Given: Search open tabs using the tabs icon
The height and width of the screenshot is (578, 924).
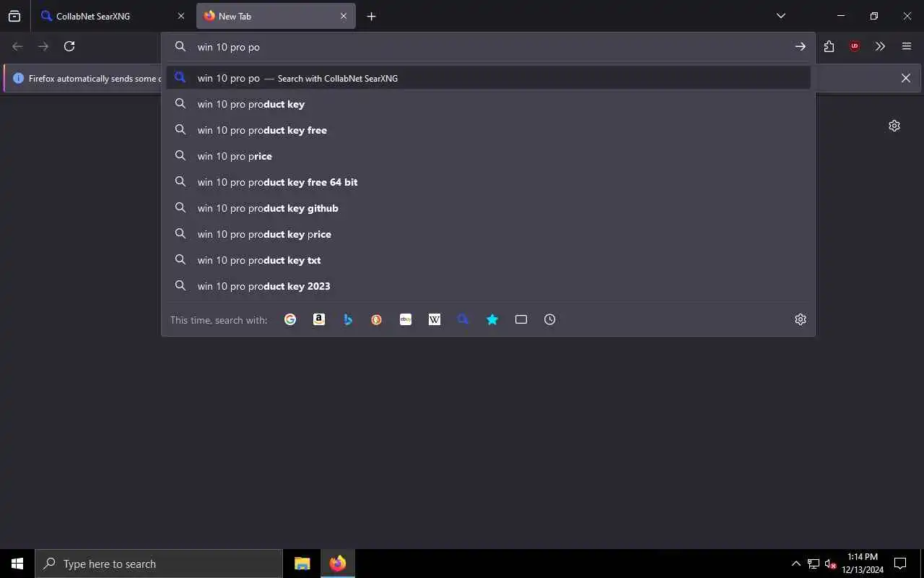Looking at the screenshot, I should point(521,319).
